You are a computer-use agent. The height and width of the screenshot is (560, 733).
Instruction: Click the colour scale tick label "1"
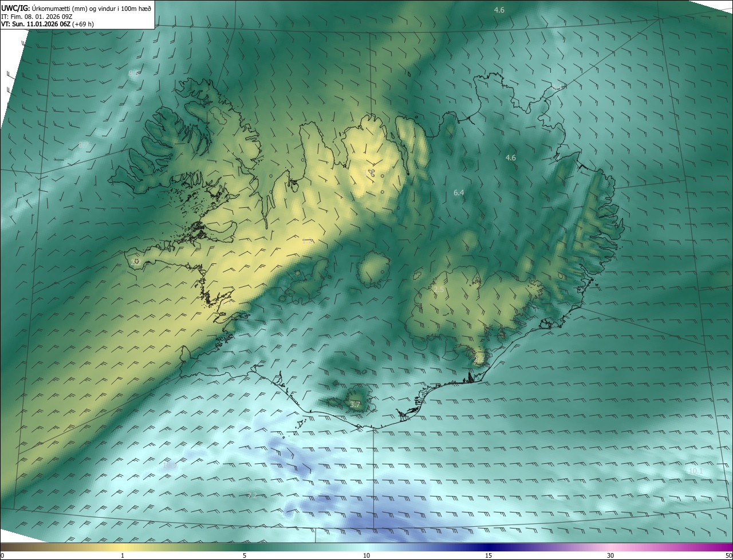[123, 555]
